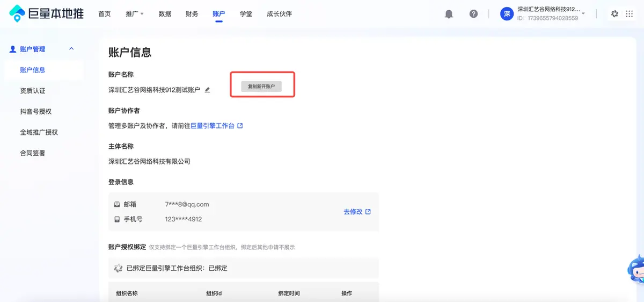Collapse the 账户管理 sidebar section

click(71, 49)
